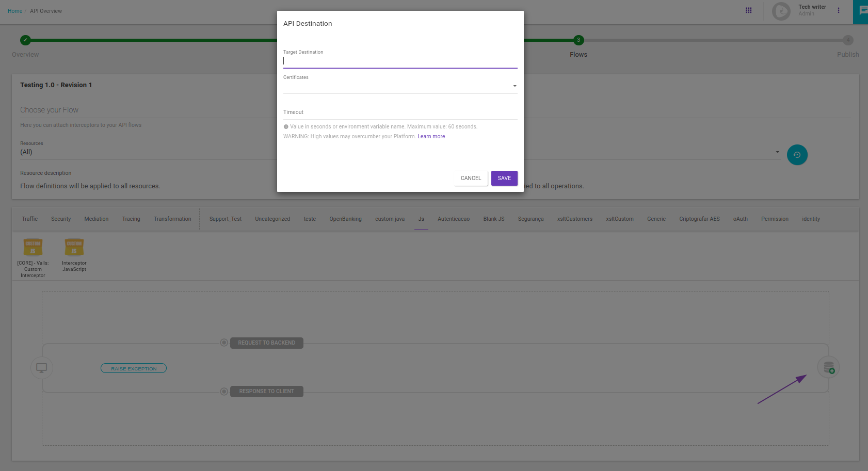Open the apps grid menu
Image resolution: width=868 pixels, height=471 pixels.
(x=748, y=10)
